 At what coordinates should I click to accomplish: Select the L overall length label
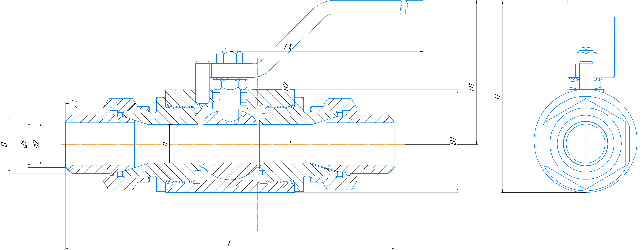pos(229,243)
